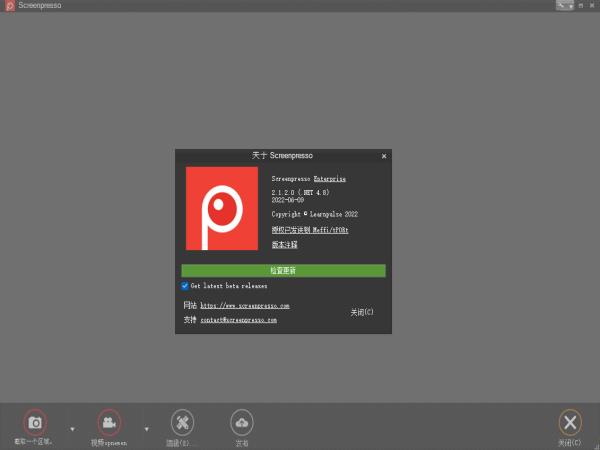Expand the capture options dropdown arrow
The image size is (600, 450).
point(72,429)
